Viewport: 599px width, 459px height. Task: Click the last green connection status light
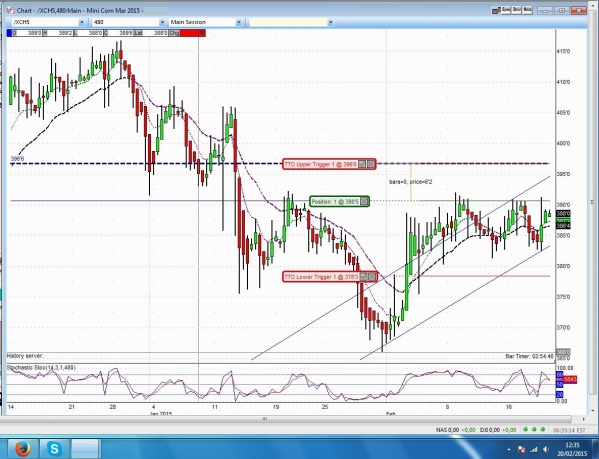tap(543, 430)
